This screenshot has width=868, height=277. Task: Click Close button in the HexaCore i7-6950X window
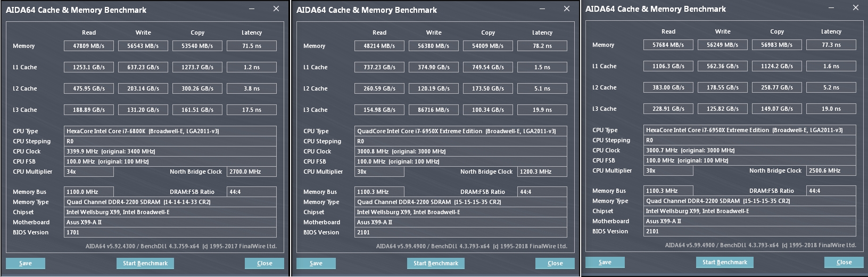(844, 262)
